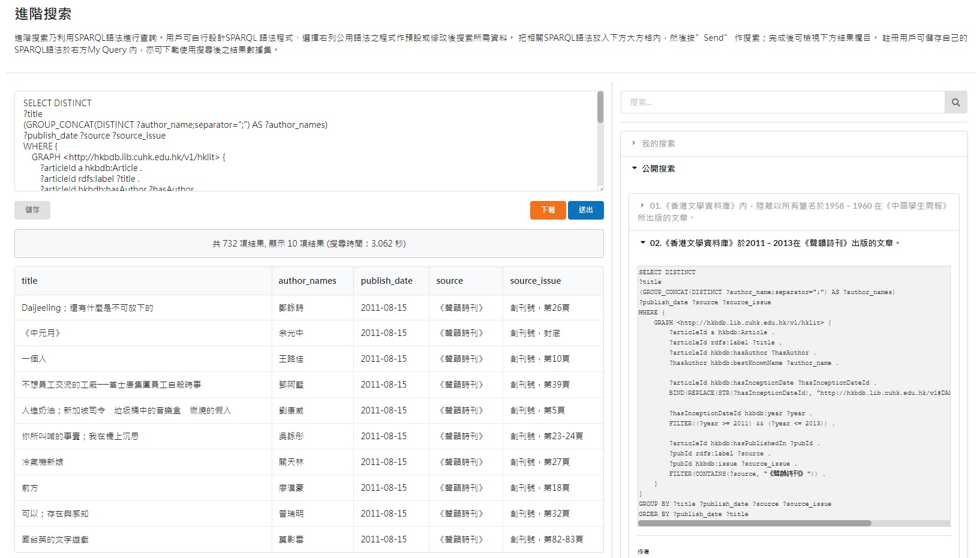
Task: Click the blue 送出 send button
Action: [585, 210]
